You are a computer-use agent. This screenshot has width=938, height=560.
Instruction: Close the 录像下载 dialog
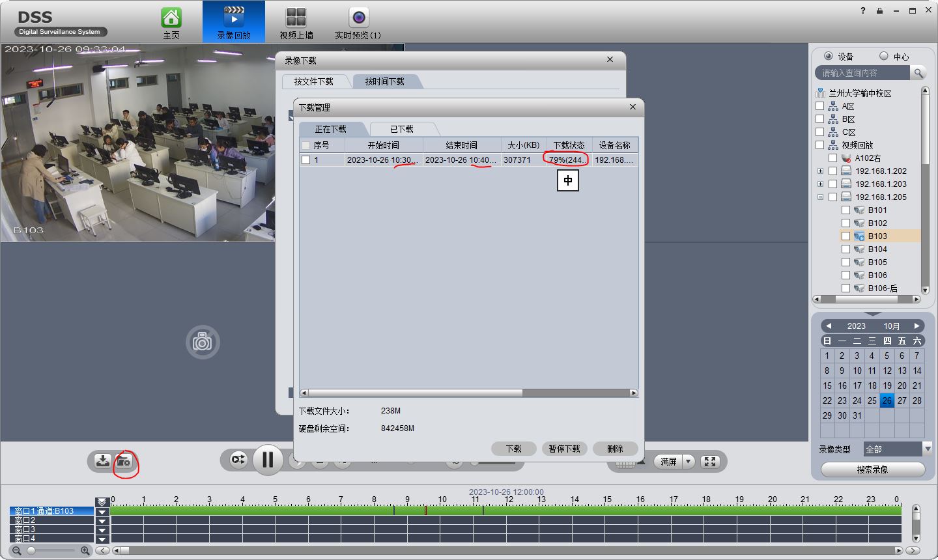[x=610, y=59]
